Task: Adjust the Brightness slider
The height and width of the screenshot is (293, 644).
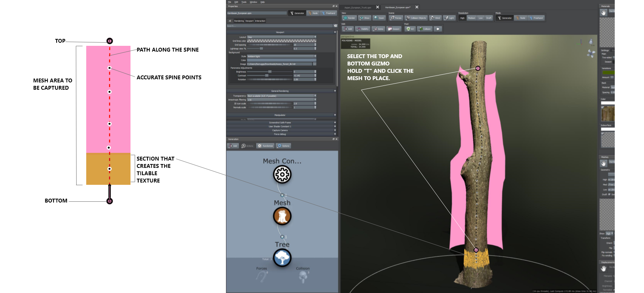Action: pos(270,72)
